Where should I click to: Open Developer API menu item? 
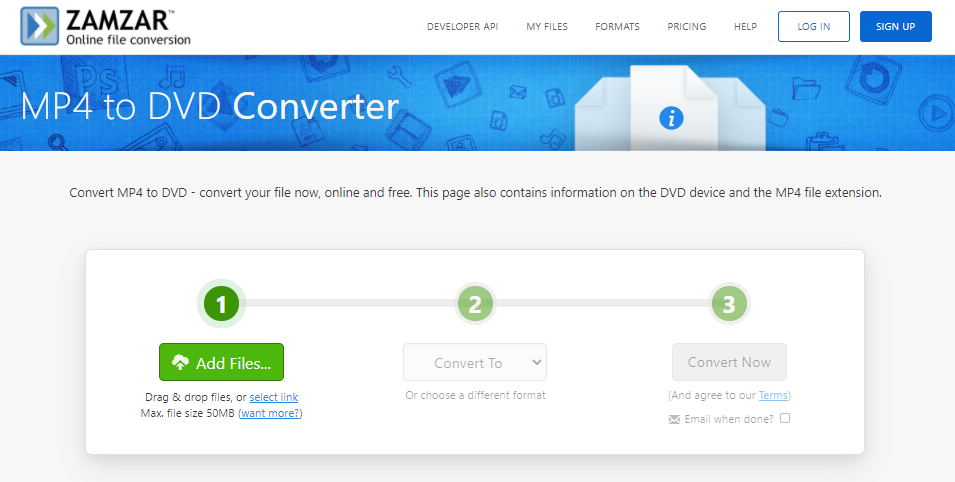click(462, 27)
